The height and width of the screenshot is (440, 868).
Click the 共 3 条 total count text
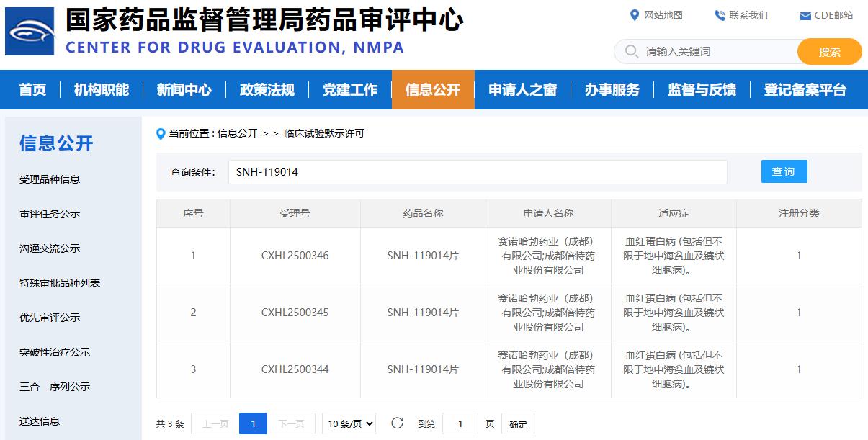point(170,424)
